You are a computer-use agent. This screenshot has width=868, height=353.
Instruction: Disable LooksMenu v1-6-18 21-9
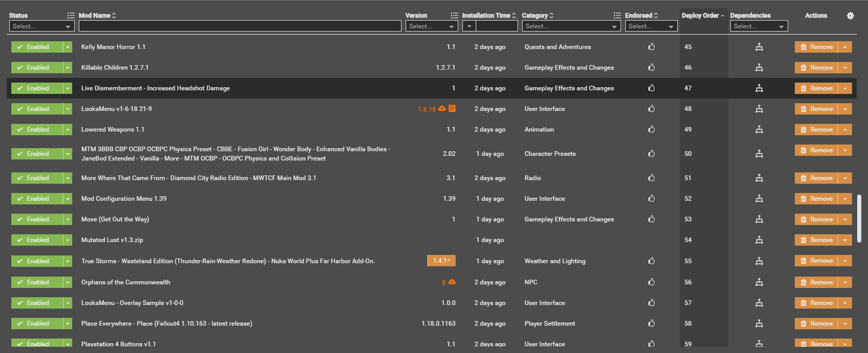tap(37, 109)
